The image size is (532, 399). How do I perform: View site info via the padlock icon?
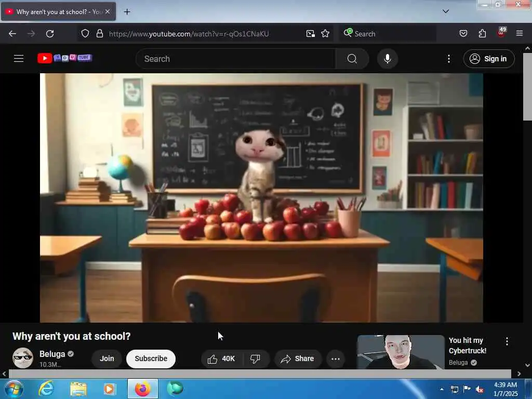click(x=99, y=33)
